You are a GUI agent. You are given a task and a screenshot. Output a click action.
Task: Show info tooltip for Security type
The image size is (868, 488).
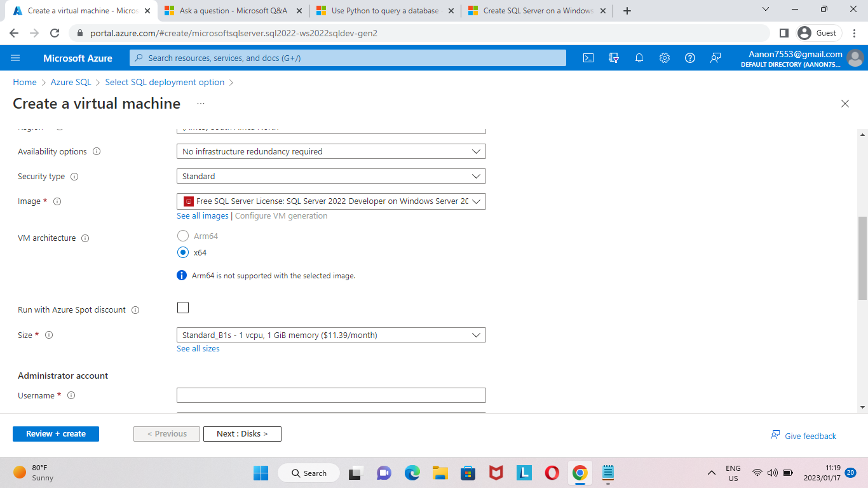(74, 177)
